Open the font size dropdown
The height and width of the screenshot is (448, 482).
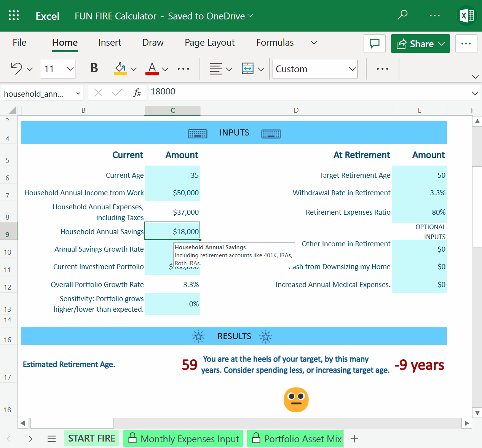(x=70, y=69)
